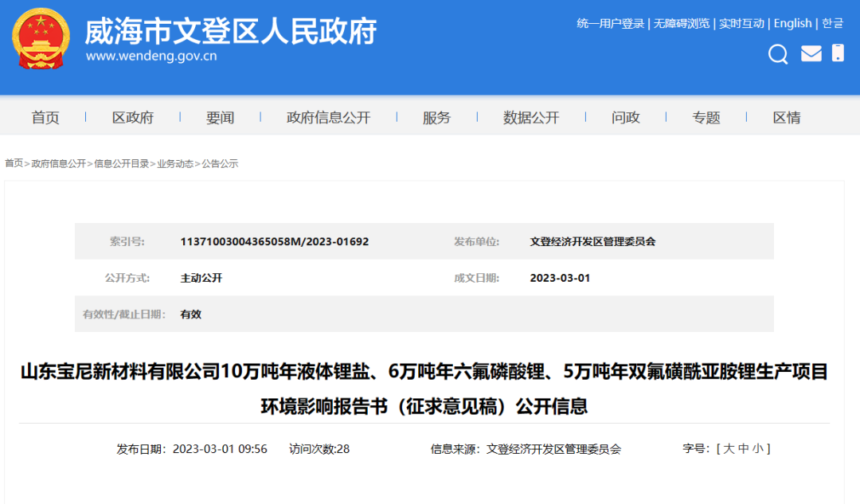Open the 区政府 navigation menu
The image size is (860, 504).
133,117
